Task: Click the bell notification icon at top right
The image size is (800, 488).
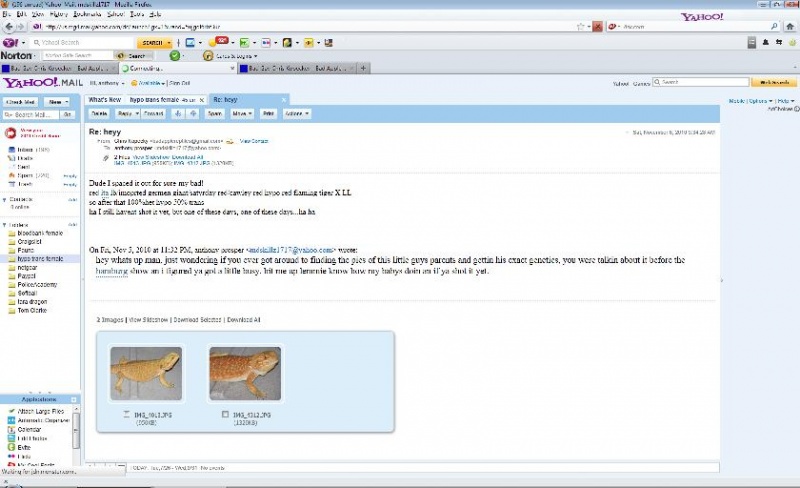Action: tap(765, 42)
